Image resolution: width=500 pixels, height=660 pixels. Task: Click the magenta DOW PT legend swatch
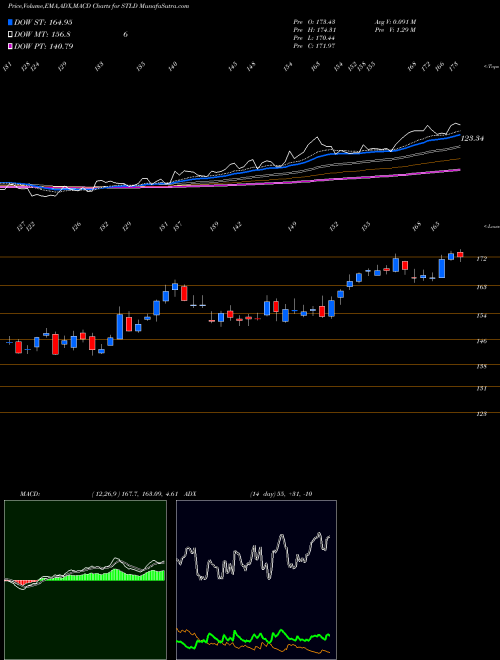(x=11, y=46)
